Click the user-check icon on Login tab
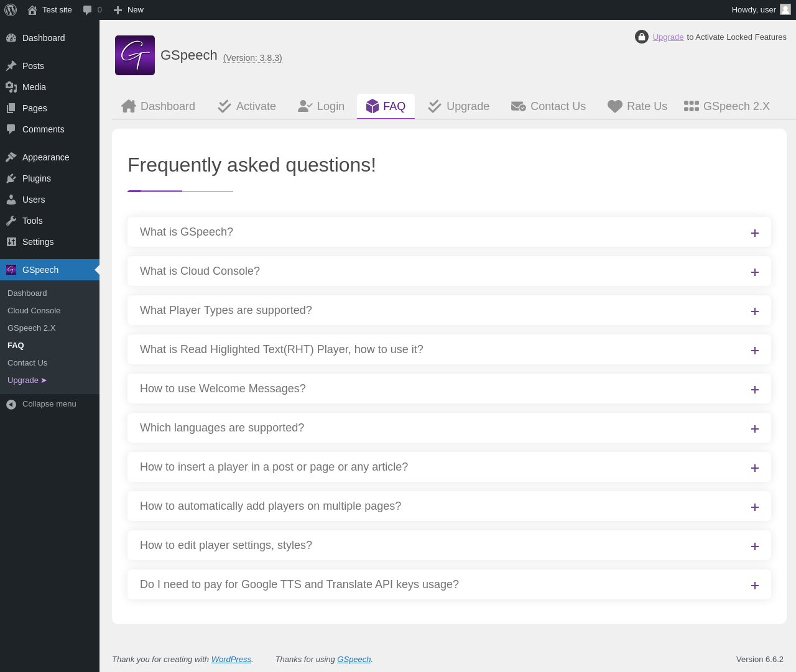 (305, 106)
